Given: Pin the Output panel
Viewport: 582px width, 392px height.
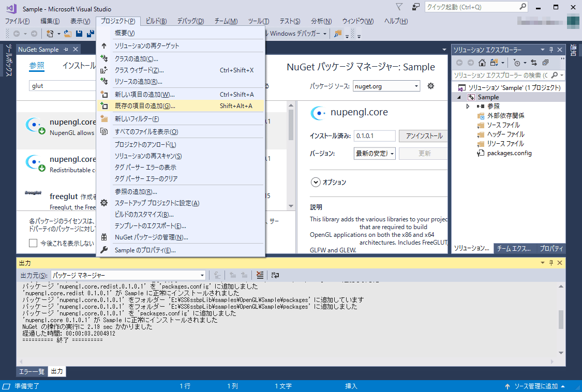Looking at the screenshot, I should [x=551, y=263].
